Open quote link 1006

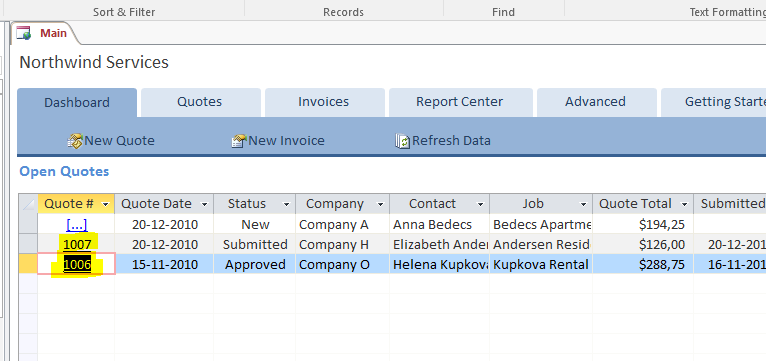(77, 264)
